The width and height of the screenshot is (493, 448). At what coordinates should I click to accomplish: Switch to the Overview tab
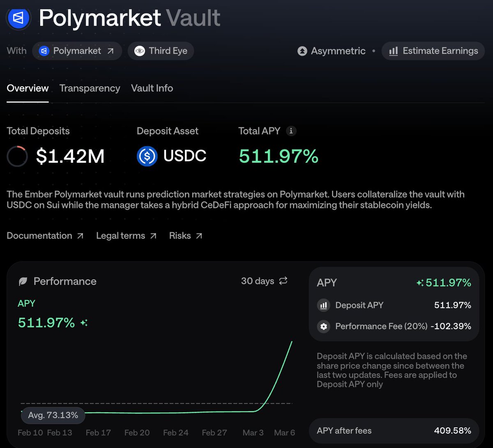click(x=28, y=88)
